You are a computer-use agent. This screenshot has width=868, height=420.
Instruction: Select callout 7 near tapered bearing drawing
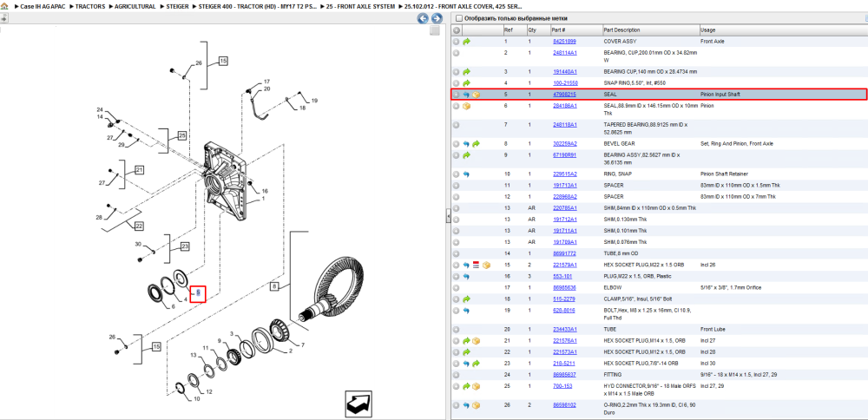(303, 345)
